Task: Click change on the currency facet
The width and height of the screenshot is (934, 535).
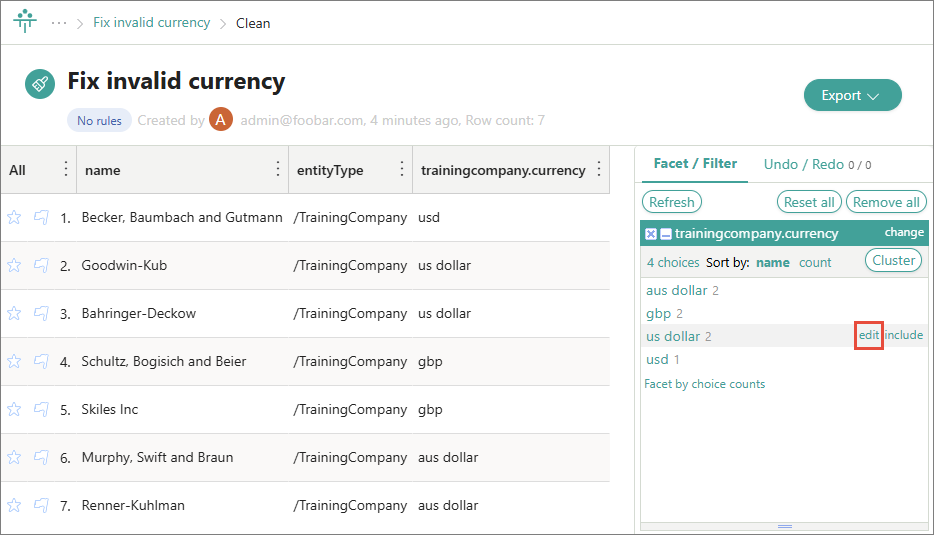Action: 904,232
